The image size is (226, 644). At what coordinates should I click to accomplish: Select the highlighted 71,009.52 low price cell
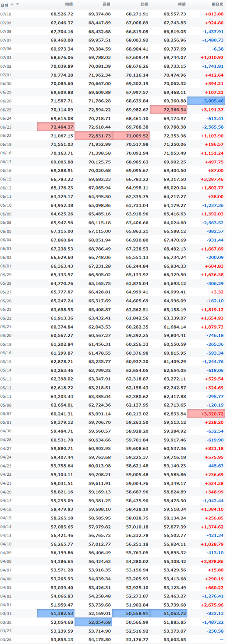[131, 135]
